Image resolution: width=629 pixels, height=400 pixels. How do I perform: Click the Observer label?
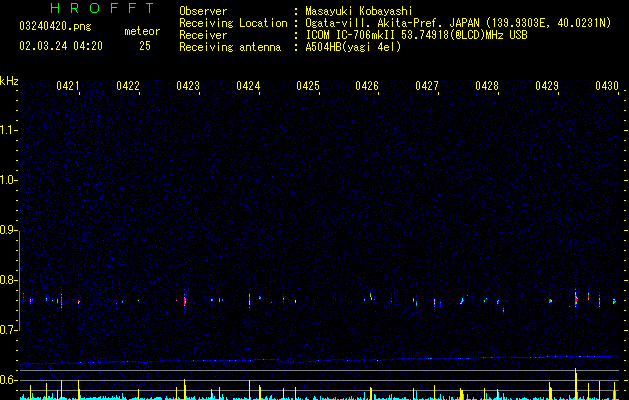pyautogui.click(x=203, y=11)
